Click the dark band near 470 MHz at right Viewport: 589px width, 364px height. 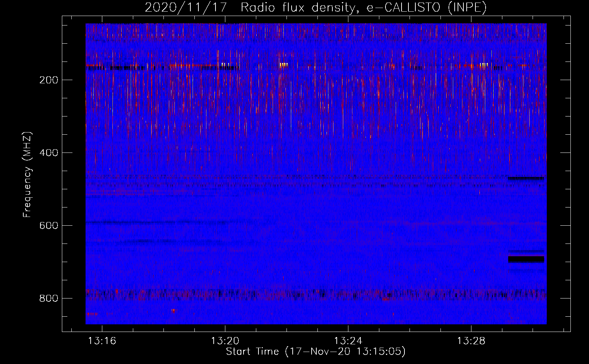coord(526,178)
